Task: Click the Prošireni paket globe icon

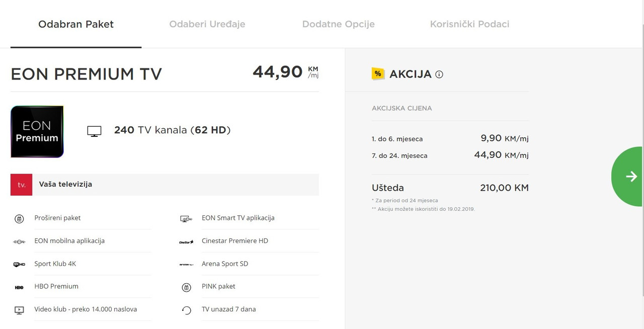Action: pyautogui.click(x=19, y=219)
